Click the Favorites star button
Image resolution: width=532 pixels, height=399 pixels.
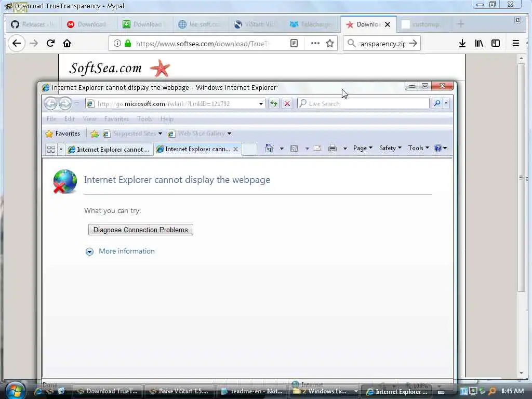(63, 134)
